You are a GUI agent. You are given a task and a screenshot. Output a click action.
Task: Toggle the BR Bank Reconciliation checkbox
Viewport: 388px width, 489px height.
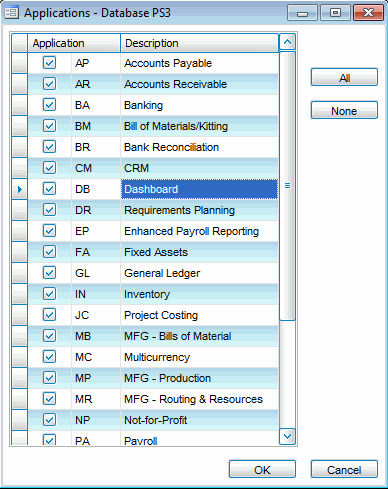49,147
